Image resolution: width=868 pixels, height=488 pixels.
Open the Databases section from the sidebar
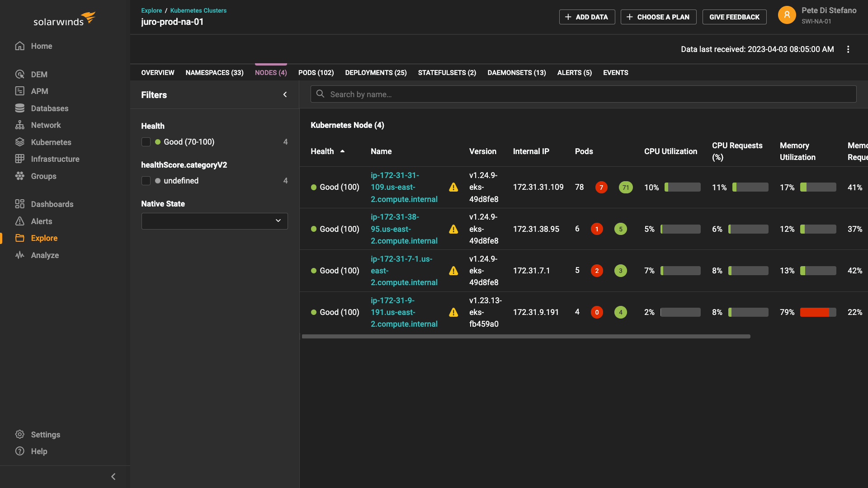click(x=50, y=108)
